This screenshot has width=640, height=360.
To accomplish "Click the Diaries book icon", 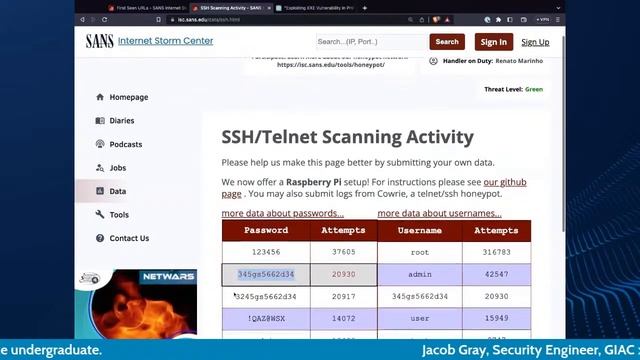I will pos(100,120).
